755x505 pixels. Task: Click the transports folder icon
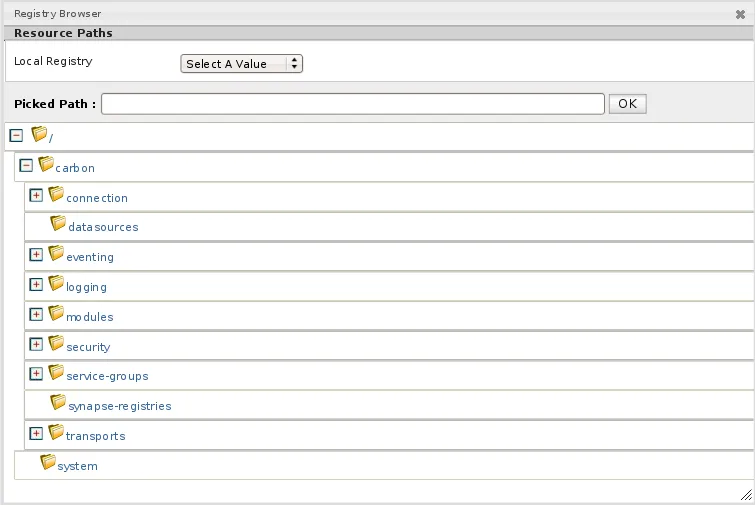[56, 432]
